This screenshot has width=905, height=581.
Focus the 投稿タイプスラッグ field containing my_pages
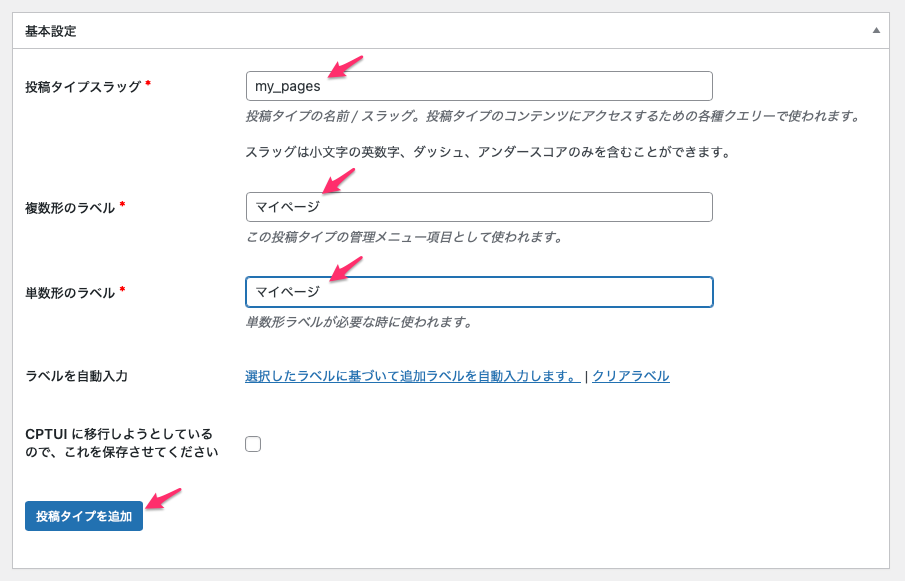coord(478,86)
